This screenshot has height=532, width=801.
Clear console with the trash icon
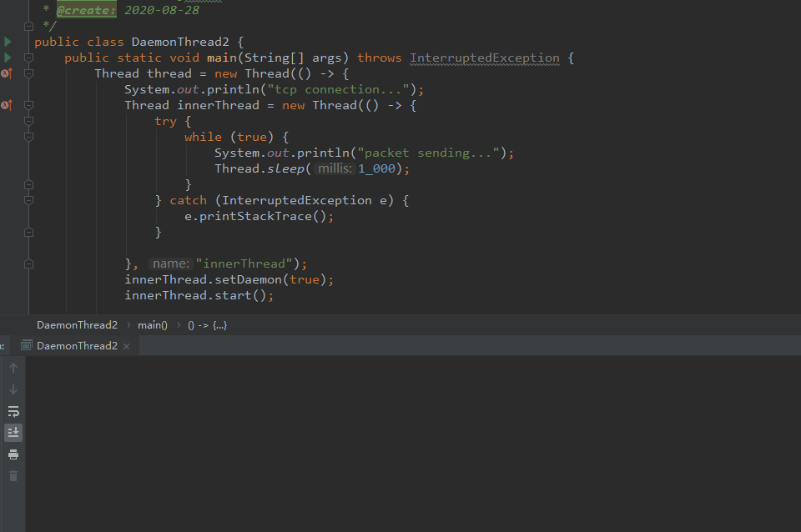point(13,476)
